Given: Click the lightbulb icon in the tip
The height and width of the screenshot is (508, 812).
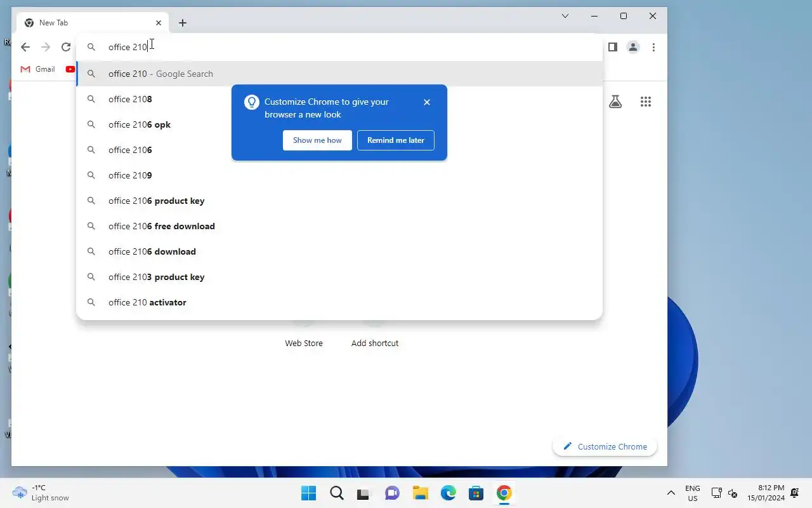Looking at the screenshot, I should 252,102.
